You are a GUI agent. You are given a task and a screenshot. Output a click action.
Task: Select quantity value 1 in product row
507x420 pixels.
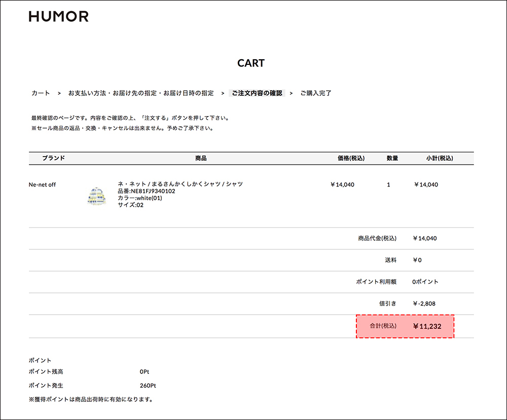tap(388, 185)
